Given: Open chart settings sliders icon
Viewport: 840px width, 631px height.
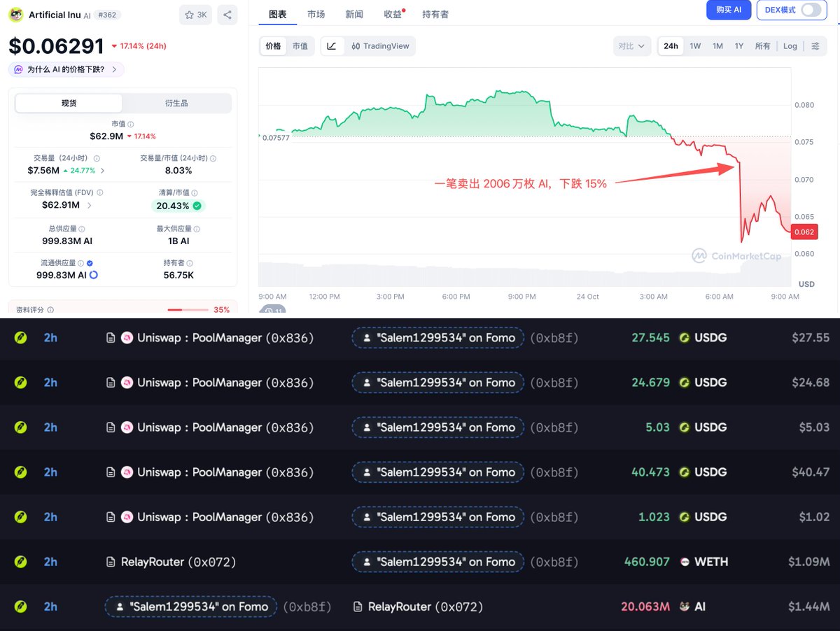Looking at the screenshot, I should coord(815,46).
